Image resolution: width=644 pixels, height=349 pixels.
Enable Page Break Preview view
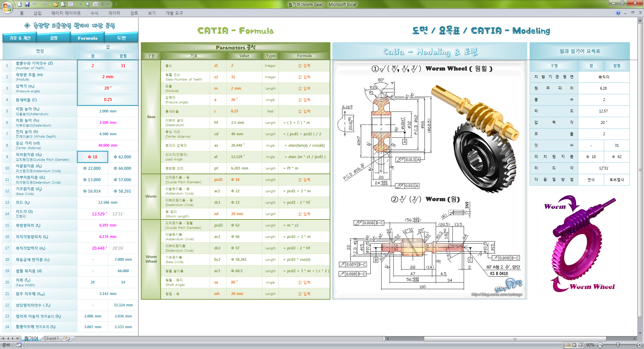pyautogui.click(x=580, y=345)
